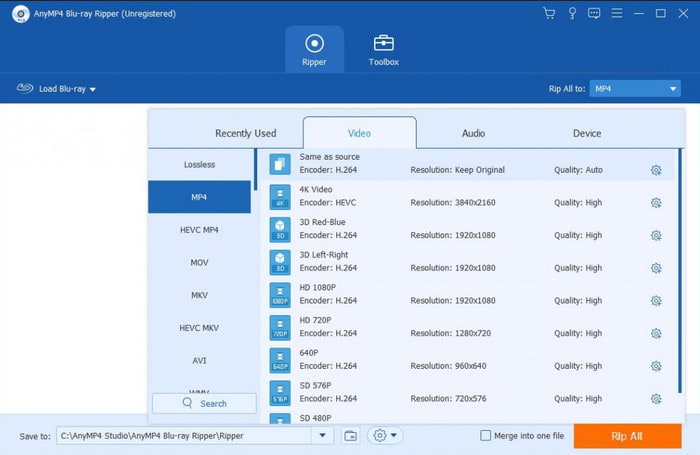700x455 pixels.
Task: Switch to the Audio tab
Action: (x=473, y=133)
